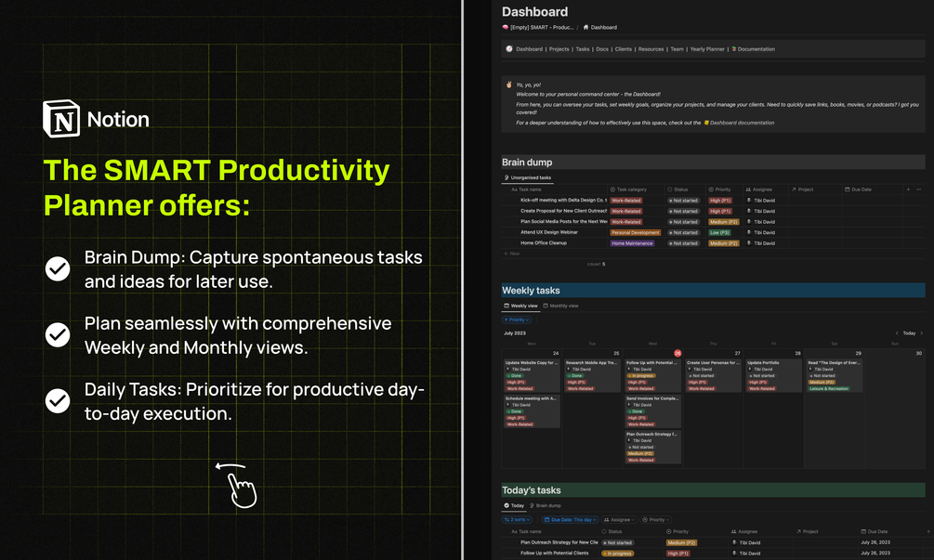Open Create Proposal for New Client Outreach task
Screen dimensions: 934x560
[563, 211]
